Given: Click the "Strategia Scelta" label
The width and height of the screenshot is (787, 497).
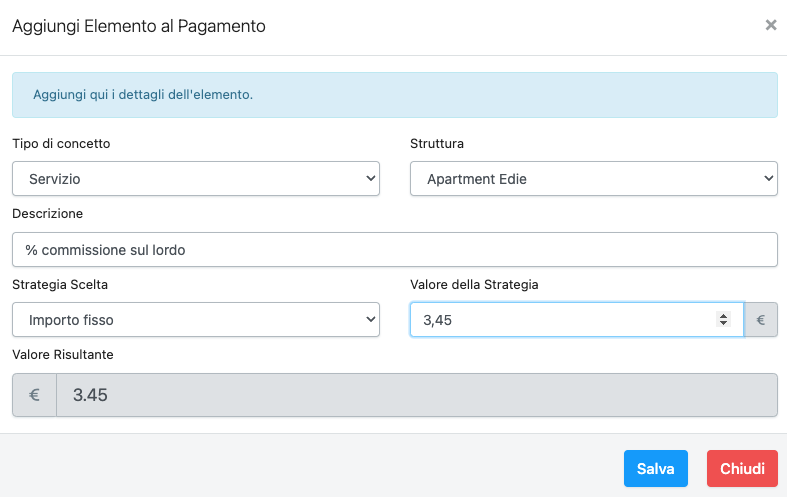Looking at the screenshot, I should (x=60, y=284).
